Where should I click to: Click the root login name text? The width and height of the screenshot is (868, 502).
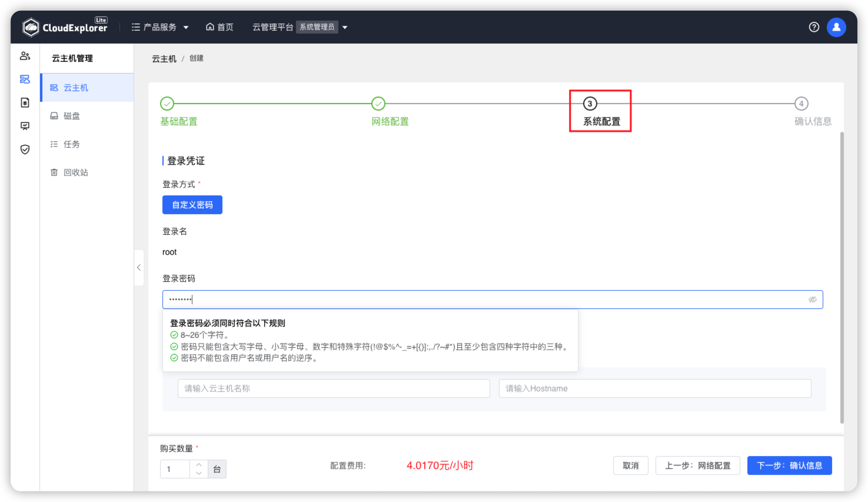[169, 252]
